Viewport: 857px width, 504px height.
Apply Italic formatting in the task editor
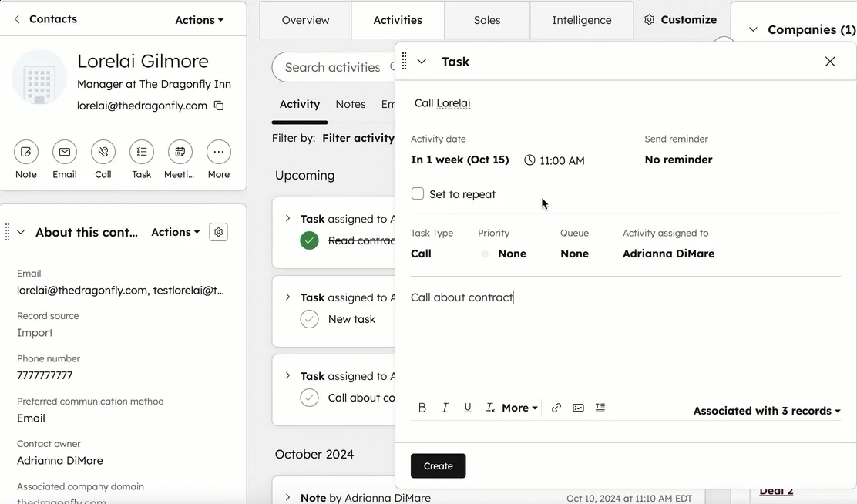445,408
